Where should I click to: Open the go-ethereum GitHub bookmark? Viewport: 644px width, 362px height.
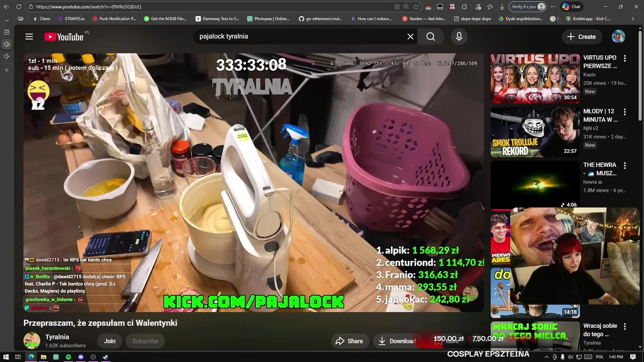(x=320, y=19)
